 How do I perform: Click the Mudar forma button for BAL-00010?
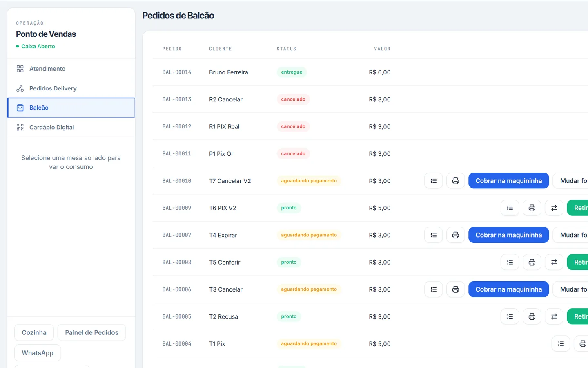(571, 181)
